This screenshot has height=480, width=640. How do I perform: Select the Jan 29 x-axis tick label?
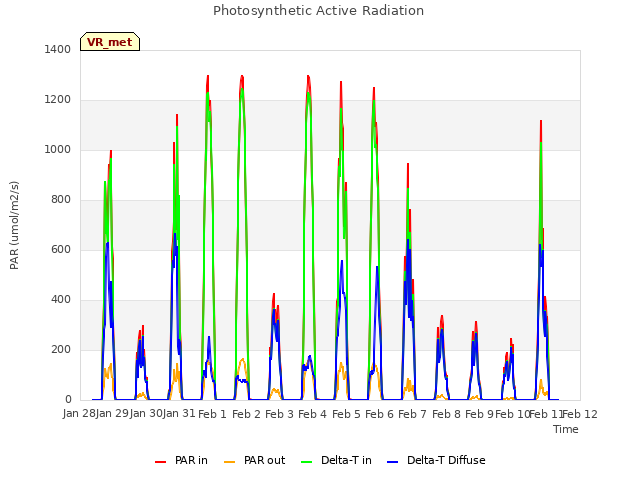click(x=112, y=414)
